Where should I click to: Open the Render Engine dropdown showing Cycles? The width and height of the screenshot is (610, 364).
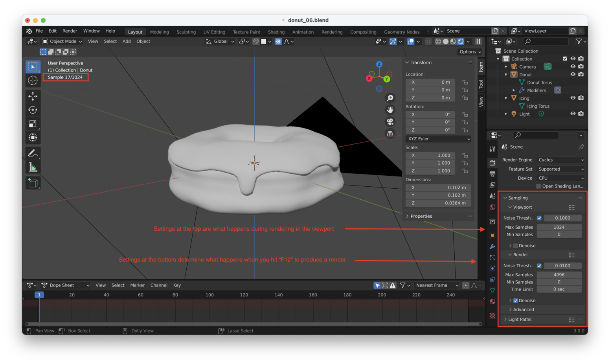(560, 160)
